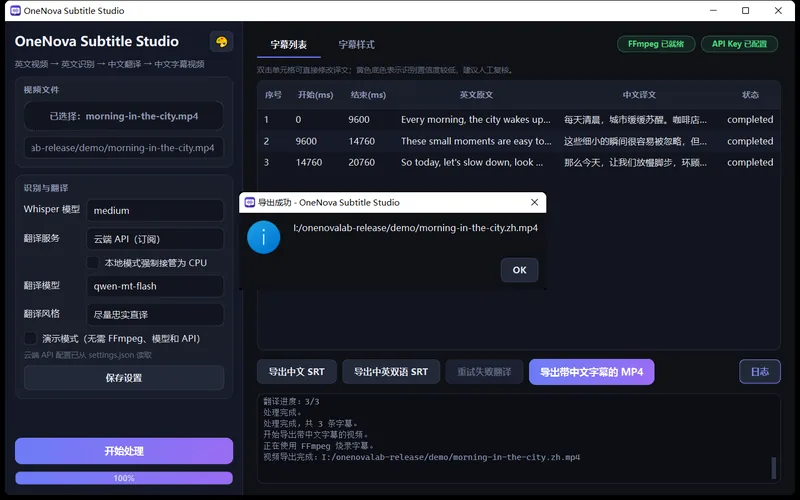Click completed status in row 2
This screenshot has height=500, width=800.
pos(750,141)
